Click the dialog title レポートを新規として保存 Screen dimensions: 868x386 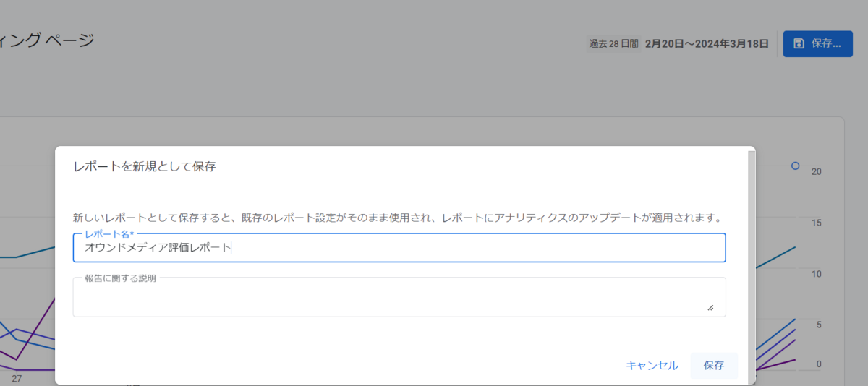145,167
